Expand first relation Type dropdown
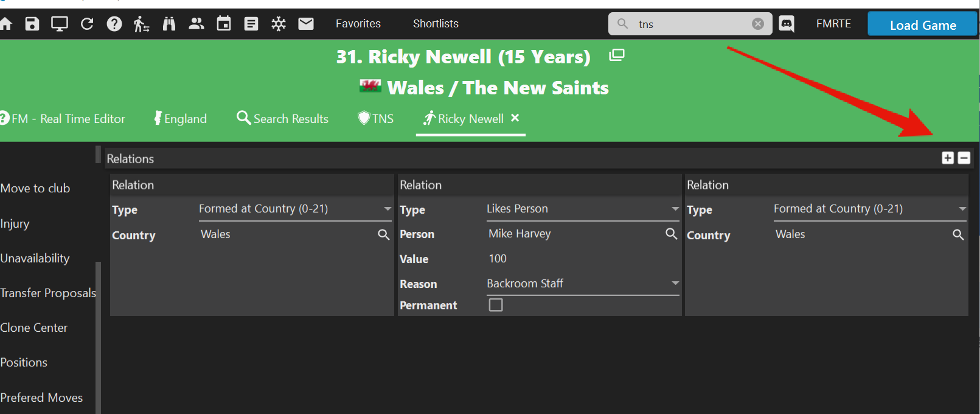The width and height of the screenshot is (980, 414). coord(387,209)
